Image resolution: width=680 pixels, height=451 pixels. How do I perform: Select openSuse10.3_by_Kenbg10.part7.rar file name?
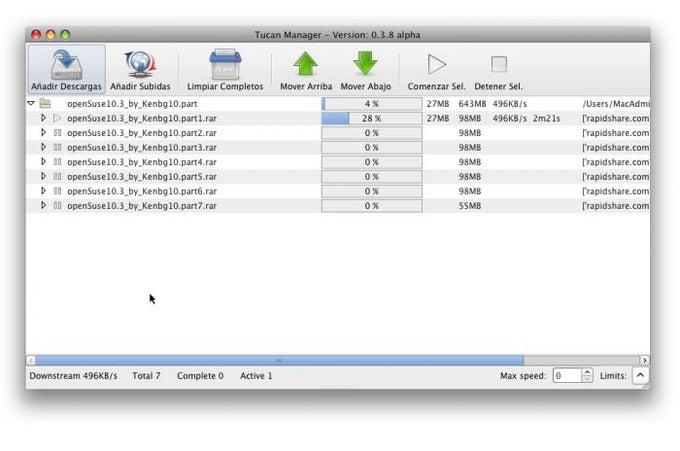tap(142, 206)
